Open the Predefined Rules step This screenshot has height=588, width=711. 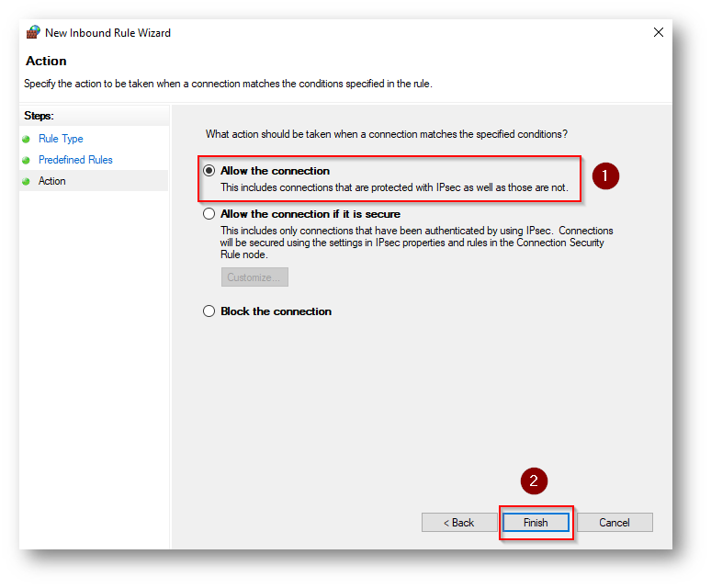pos(75,160)
